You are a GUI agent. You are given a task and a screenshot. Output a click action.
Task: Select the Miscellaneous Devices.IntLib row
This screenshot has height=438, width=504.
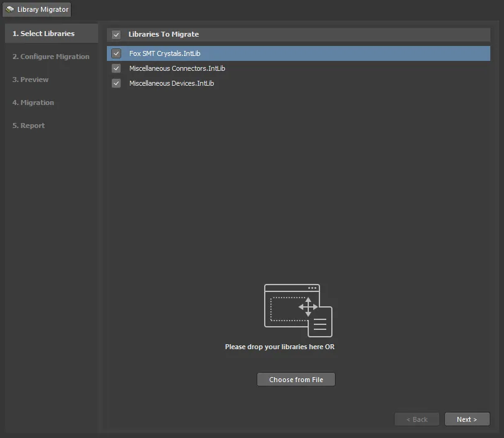[298, 83]
